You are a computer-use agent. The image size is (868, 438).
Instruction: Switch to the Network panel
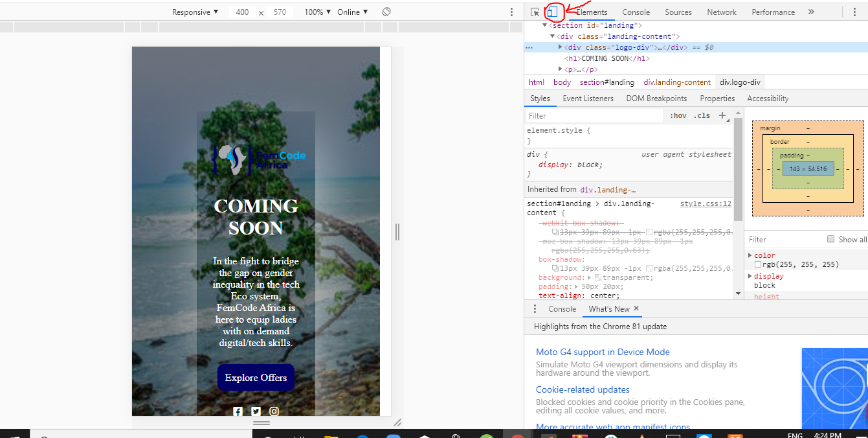[x=721, y=12]
